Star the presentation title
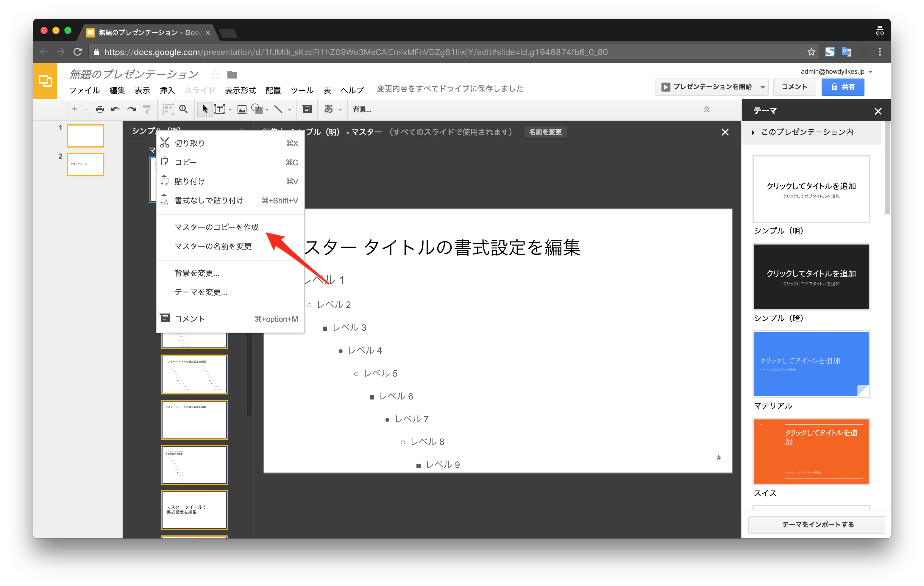924x586 pixels. tap(216, 74)
